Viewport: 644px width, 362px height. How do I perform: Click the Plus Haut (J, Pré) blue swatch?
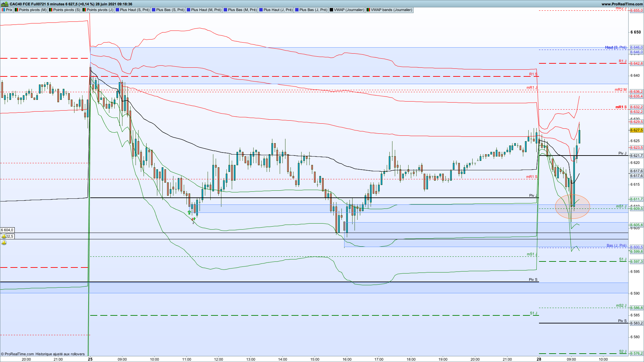click(261, 10)
